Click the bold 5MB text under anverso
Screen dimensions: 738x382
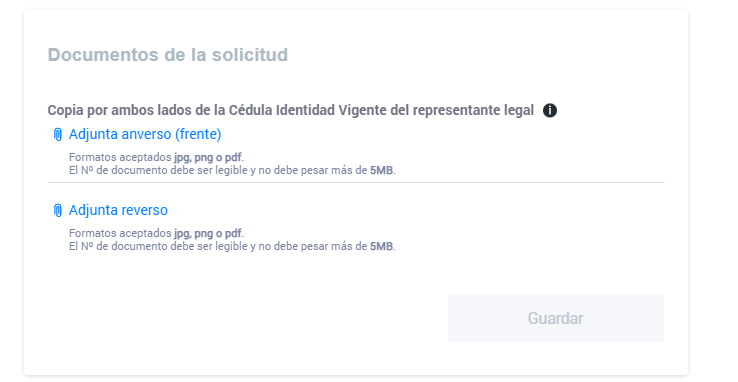pos(381,170)
